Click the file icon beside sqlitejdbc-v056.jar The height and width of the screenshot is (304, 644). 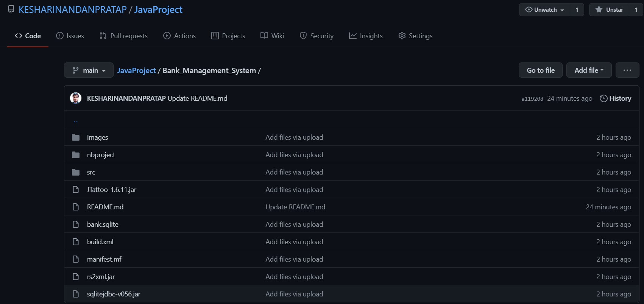coord(76,294)
